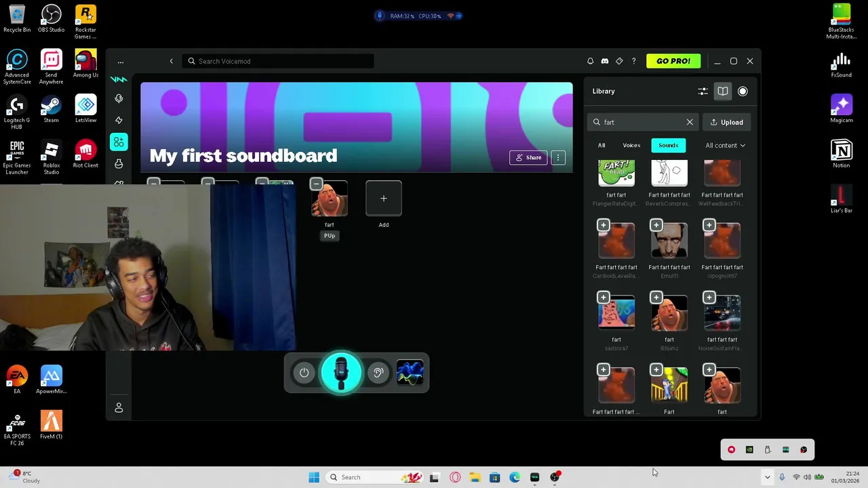Open OBS Studio from taskbar
868x488 pixels.
[x=555, y=477]
